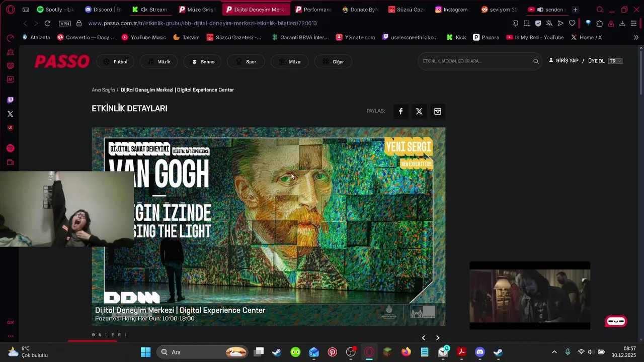Add page to bookmarks heart icon
The height and width of the screenshot is (362, 644).
coord(572,23)
